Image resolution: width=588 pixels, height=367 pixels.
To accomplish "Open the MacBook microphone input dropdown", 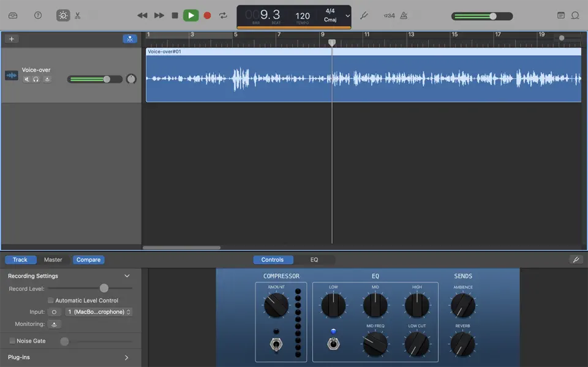I will tap(98, 311).
